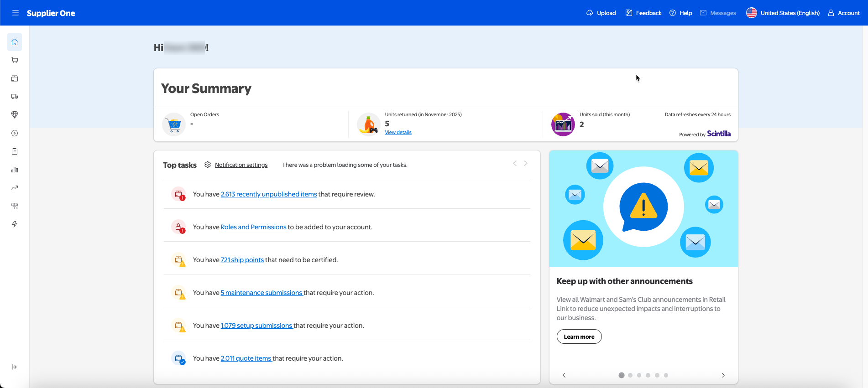The height and width of the screenshot is (388, 868).
Task: Click the Messages envelope icon
Action: click(703, 13)
